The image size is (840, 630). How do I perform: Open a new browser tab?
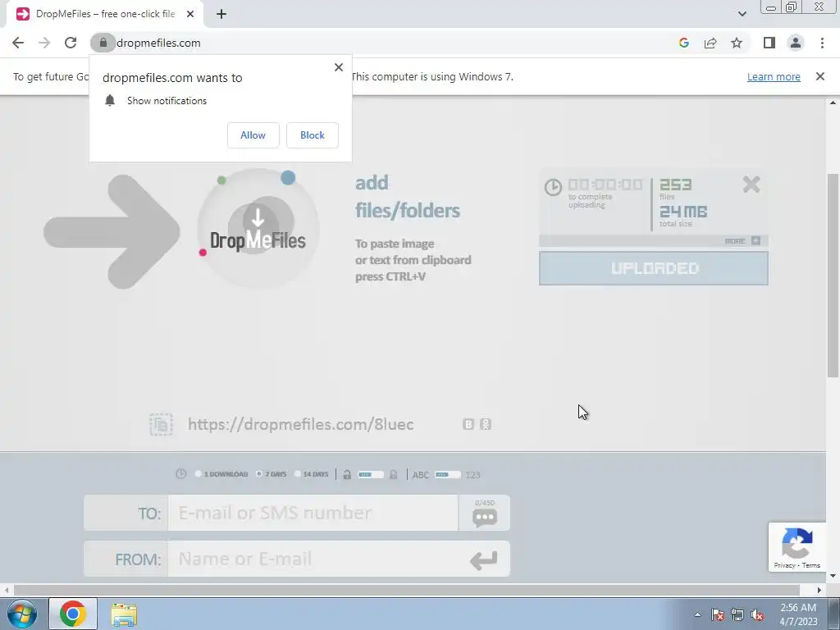click(x=221, y=15)
